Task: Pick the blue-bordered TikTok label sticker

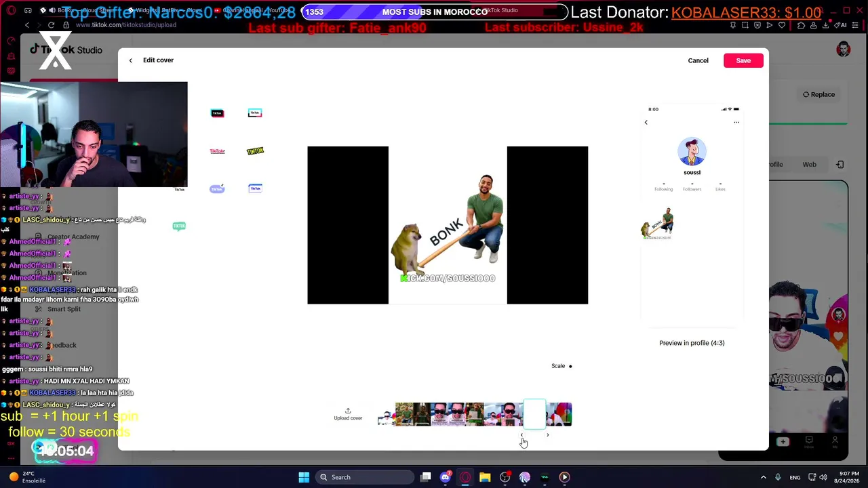Action: tap(255, 188)
